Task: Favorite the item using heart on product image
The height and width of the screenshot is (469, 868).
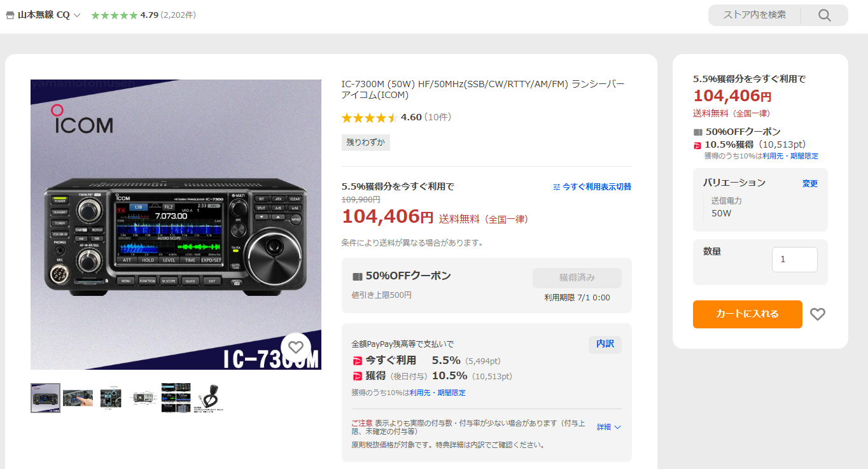Action: 295,347
